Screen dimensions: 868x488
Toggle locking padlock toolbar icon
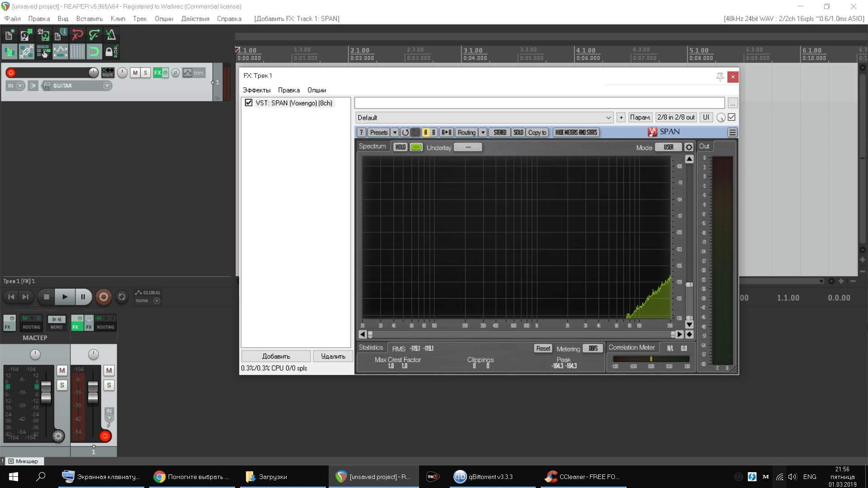[110, 52]
